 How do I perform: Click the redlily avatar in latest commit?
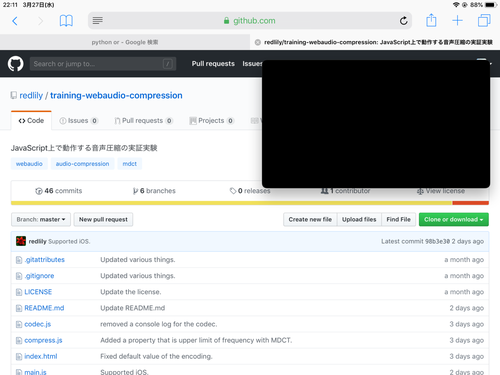pos(21,241)
